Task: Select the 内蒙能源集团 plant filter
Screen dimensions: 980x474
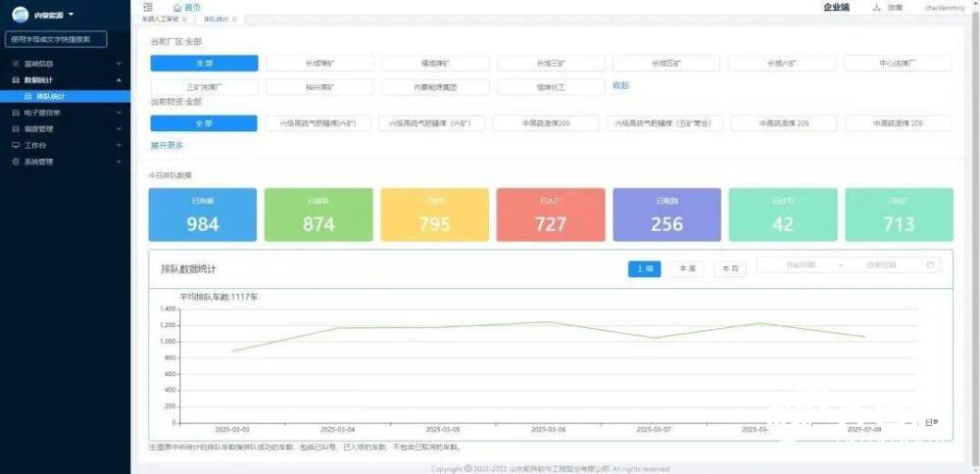Action: click(435, 87)
